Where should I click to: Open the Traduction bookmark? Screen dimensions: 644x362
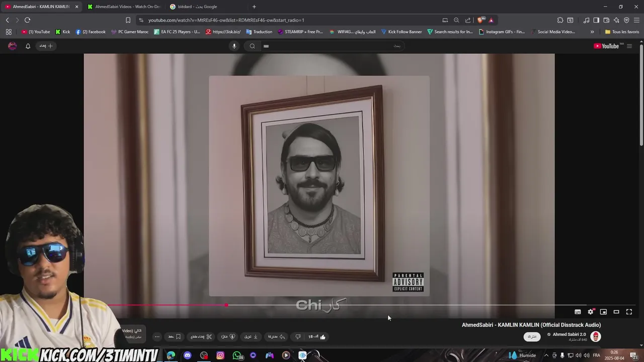pos(259,32)
